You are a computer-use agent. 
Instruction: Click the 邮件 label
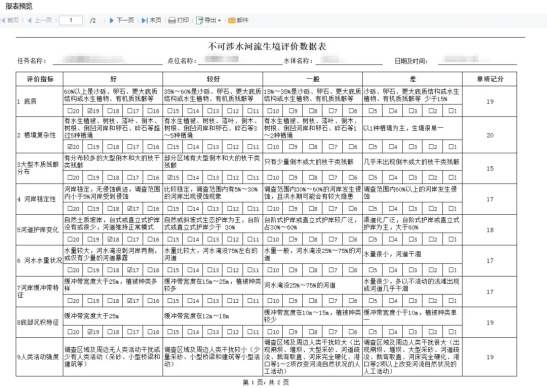(x=242, y=20)
